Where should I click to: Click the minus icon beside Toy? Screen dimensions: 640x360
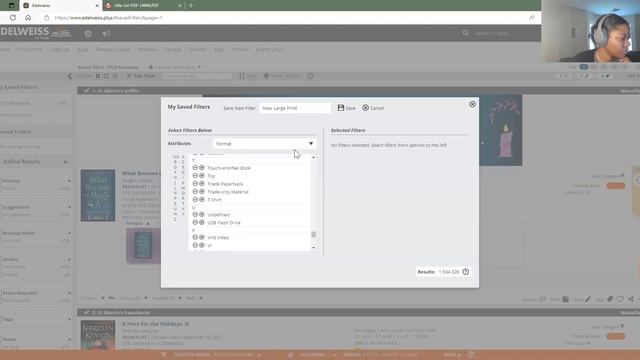[195, 176]
